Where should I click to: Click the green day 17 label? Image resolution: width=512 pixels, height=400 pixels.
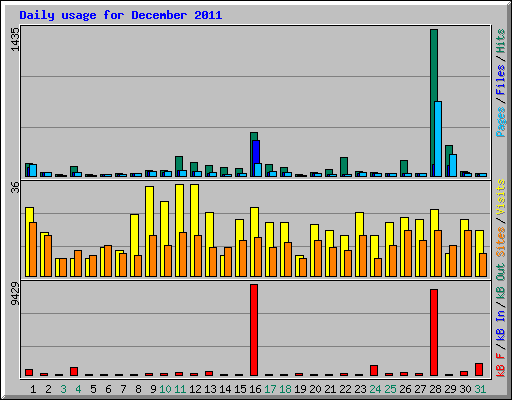(x=270, y=389)
